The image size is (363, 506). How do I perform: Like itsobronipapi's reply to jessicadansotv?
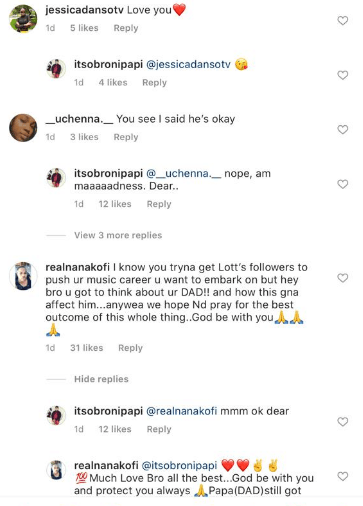click(x=343, y=75)
